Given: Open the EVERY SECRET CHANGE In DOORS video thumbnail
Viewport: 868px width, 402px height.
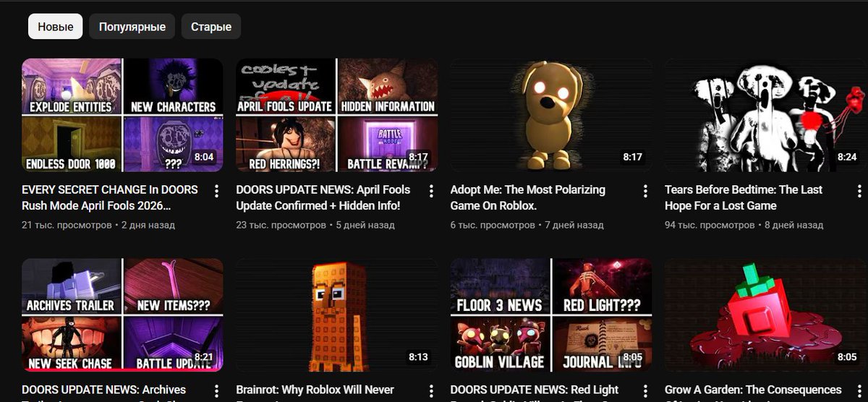Looking at the screenshot, I should (x=122, y=115).
